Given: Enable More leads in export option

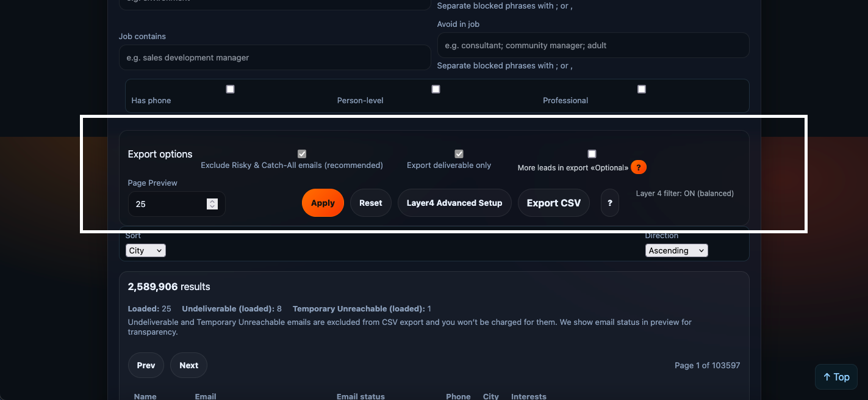Looking at the screenshot, I should tap(591, 153).
